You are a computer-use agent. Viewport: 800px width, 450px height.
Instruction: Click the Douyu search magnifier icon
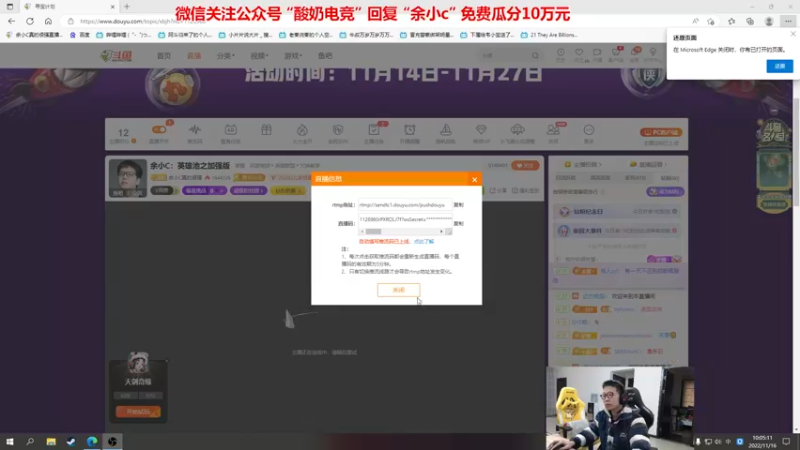coord(535,55)
